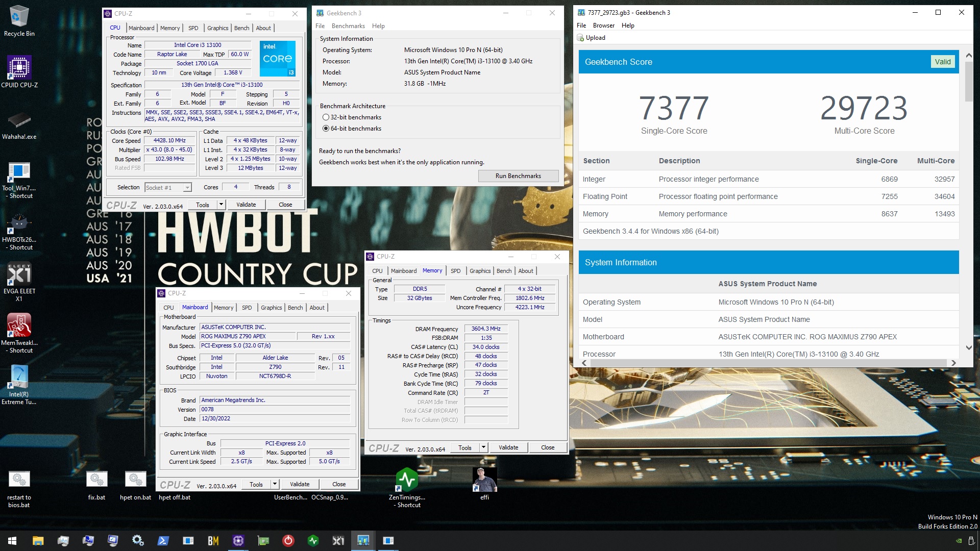Open Help menu in Geekbench 3 window
Image resolution: width=980 pixels, height=551 pixels.
coord(378,26)
